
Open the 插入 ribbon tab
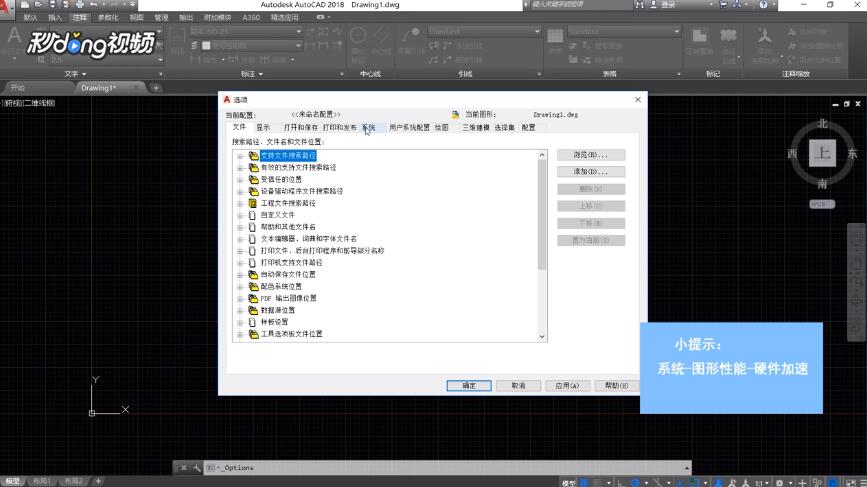point(55,18)
